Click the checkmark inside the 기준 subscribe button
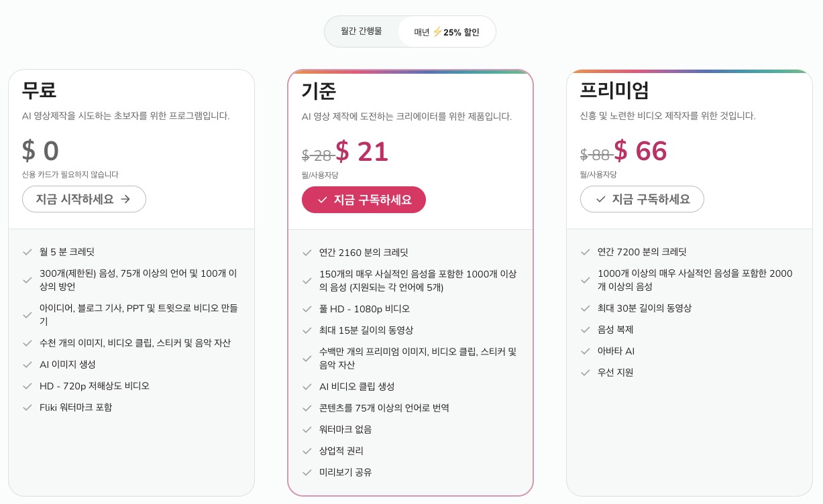 click(323, 200)
